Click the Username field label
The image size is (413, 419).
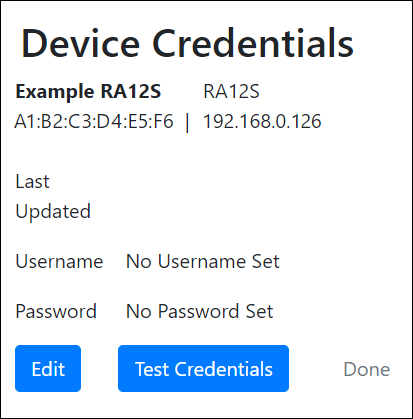coord(59,261)
